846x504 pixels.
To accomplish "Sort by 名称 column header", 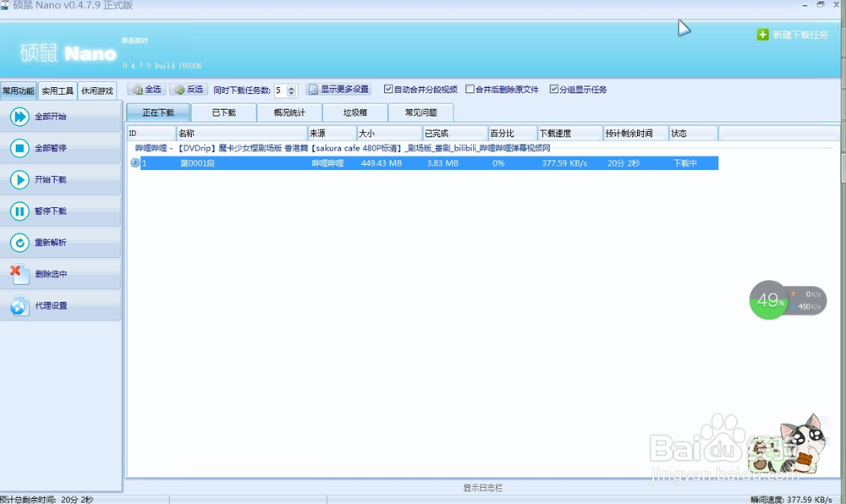I will click(242, 133).
